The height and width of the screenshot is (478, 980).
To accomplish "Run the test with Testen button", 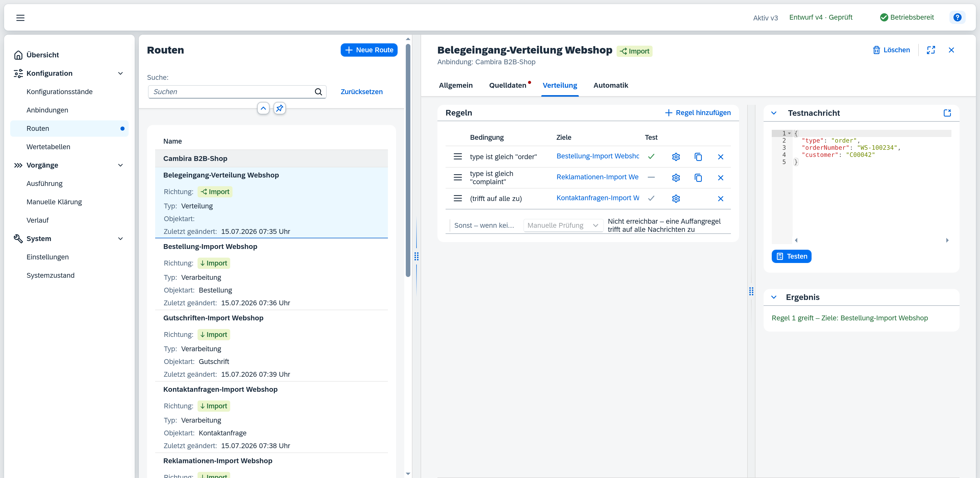I will [791, 256].
